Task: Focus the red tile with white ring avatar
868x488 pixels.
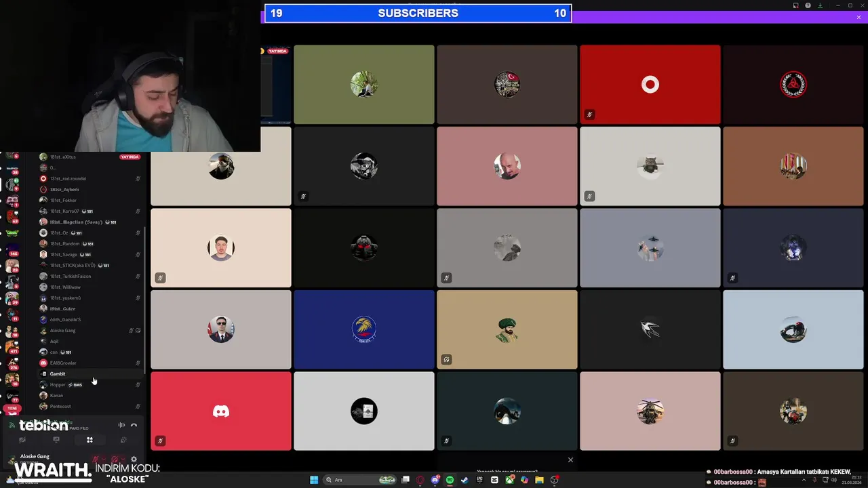Action: [x=650, y=85]
